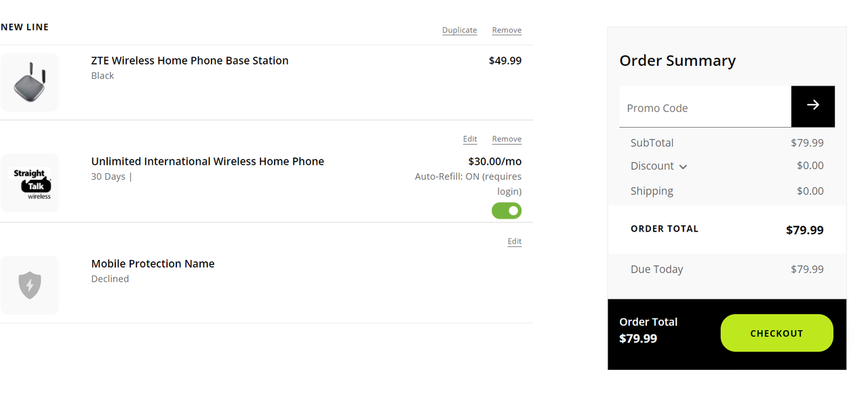
Task: Remove the Unlimited International plan
Action: tap(507, 139)
